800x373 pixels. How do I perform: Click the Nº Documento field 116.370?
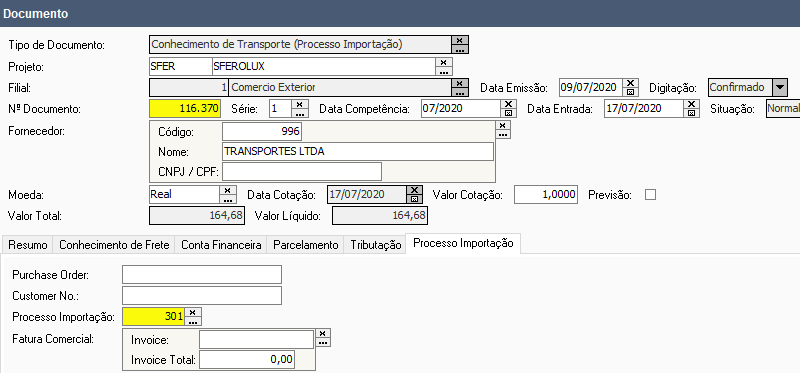tap(185, 108)
